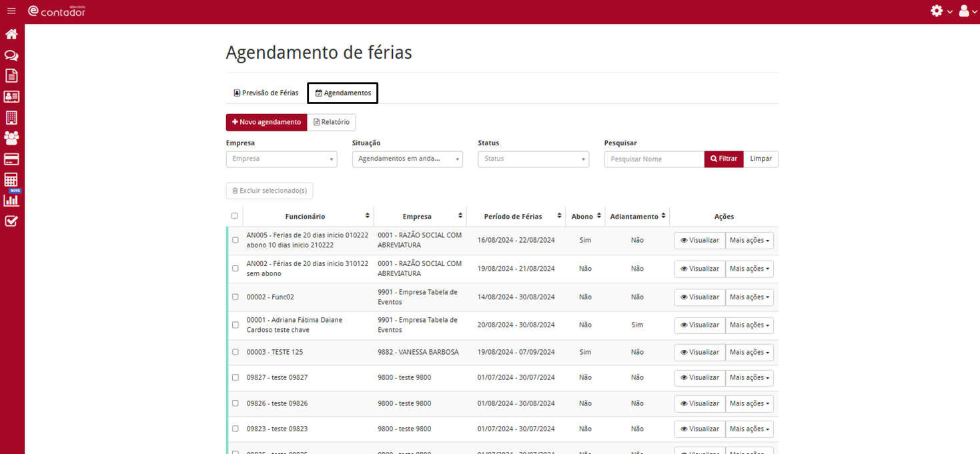The image size is (980, 454).
Task: Select the Agendamentos tab
Action: [x=343, y=93]
